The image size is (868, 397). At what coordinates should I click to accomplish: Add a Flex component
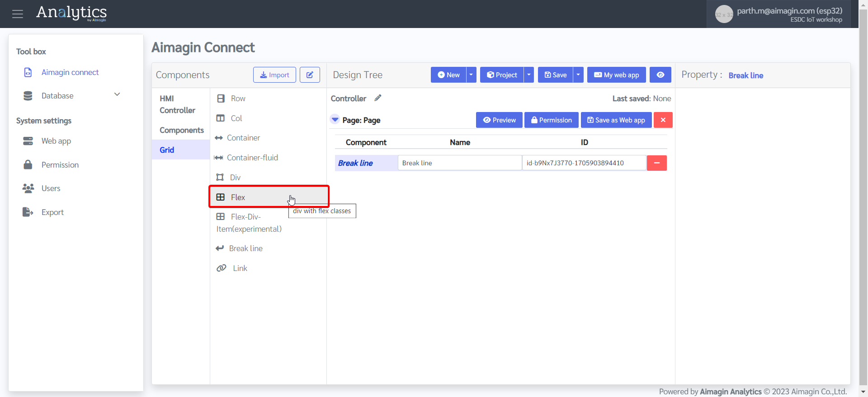(x=269, y=197)
